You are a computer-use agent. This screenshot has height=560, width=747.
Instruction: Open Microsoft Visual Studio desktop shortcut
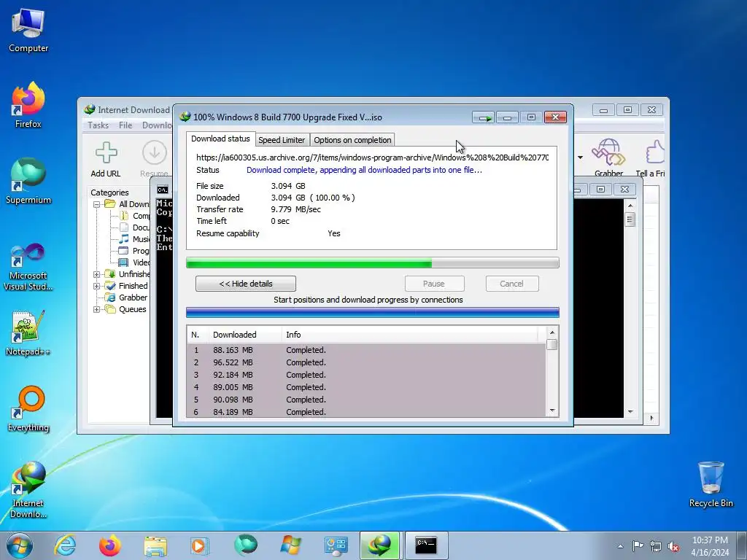(x=28, y=267)
